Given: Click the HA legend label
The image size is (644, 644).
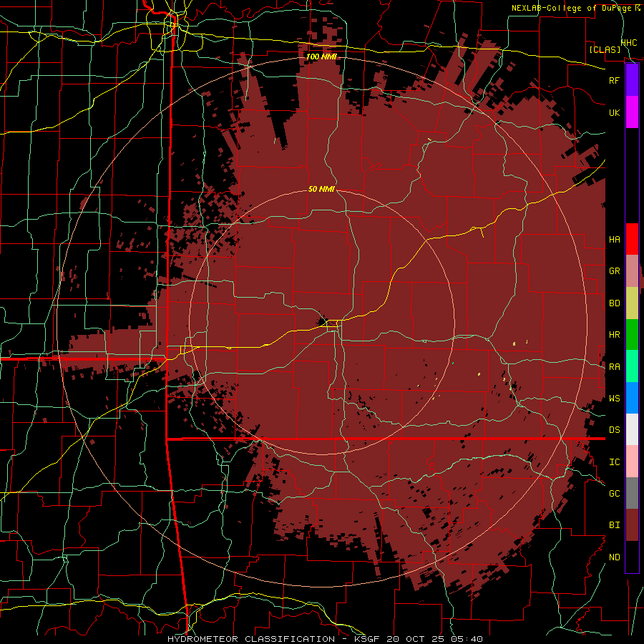Looking at the screenshot, I should pyautogui.click(x=614, y=240).
